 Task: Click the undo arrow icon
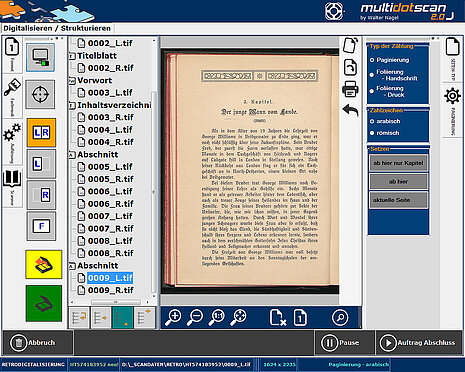(x=350, y=110)
